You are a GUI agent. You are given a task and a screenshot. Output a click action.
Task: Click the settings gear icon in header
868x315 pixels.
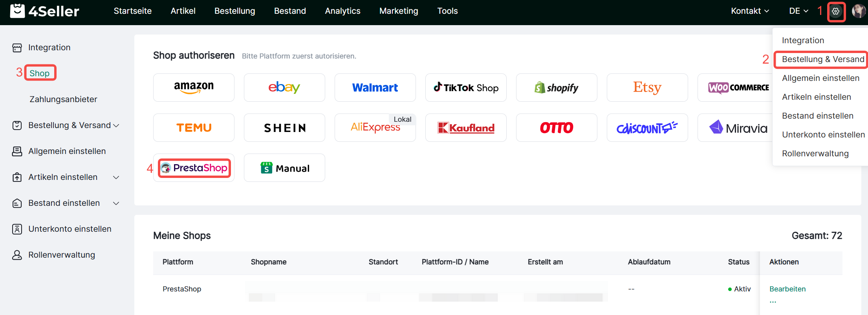coord(836,11)
